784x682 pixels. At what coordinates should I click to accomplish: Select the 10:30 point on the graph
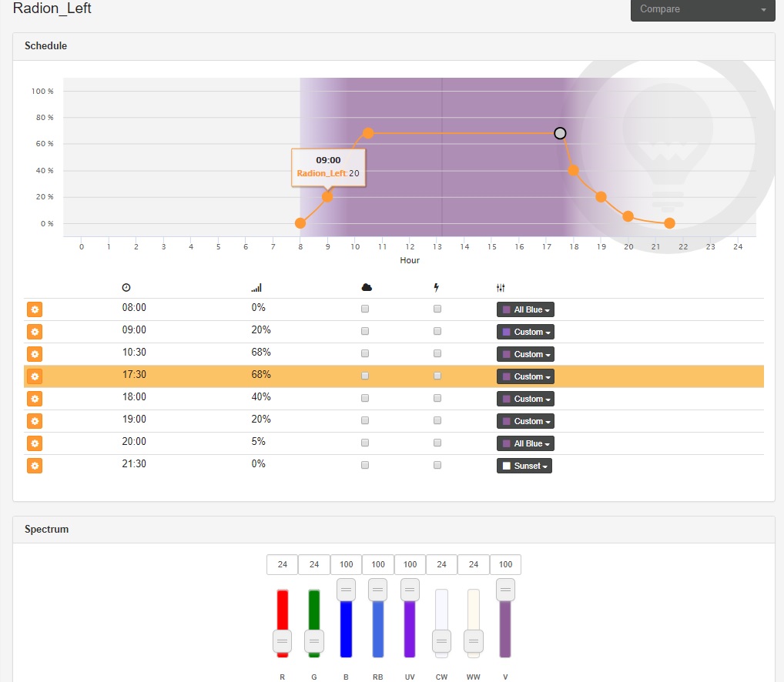[368, 133]
